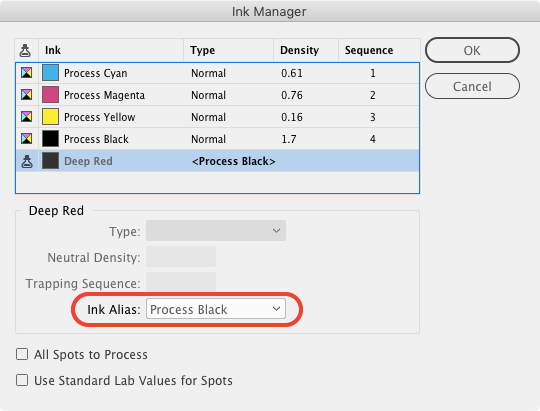Click the Type column header
The image size is (540, 411).
point(229,50)
